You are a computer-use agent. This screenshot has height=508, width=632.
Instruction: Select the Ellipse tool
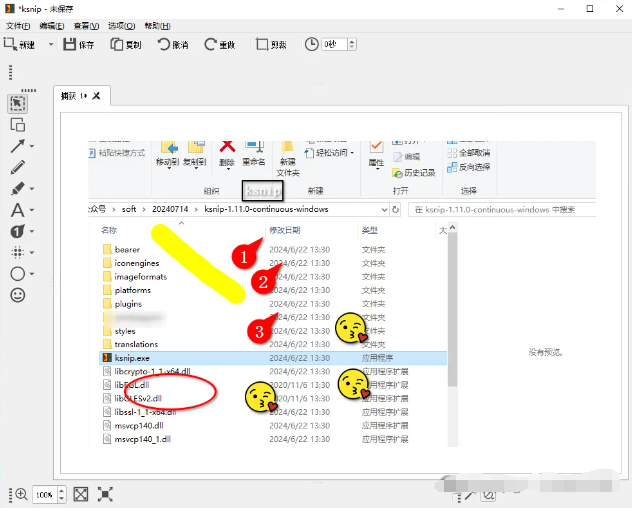pyautogui.click(x=17, y=274)
